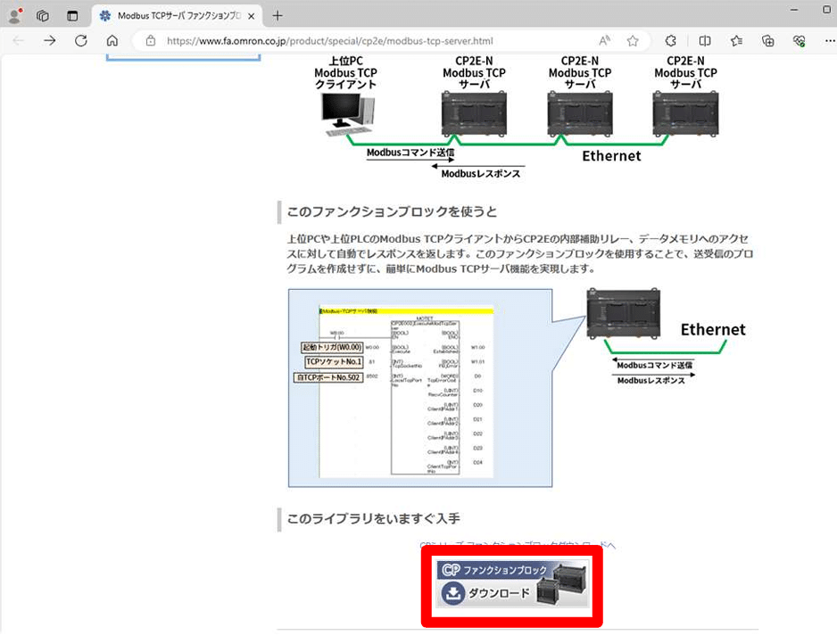Go forward to the next page
The height and width of the screenshot is (644, 837).
click(x=50, y=40)
